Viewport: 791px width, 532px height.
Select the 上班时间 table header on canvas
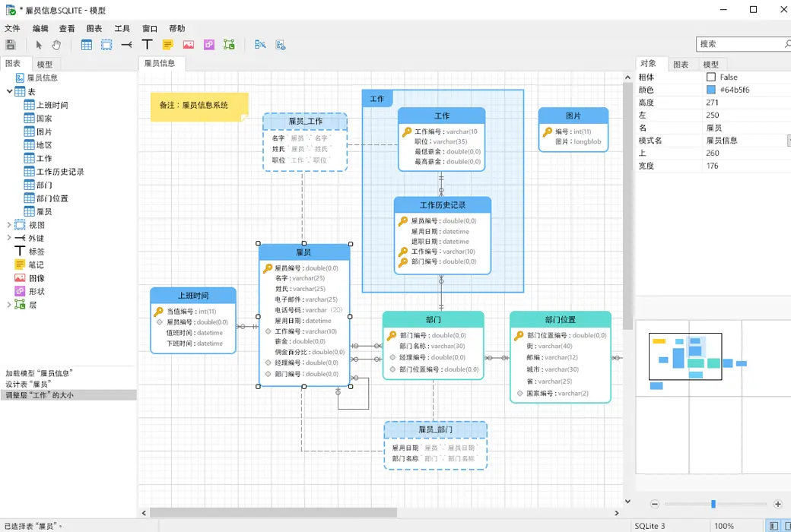pyautogui.click(x=193, y=296)
